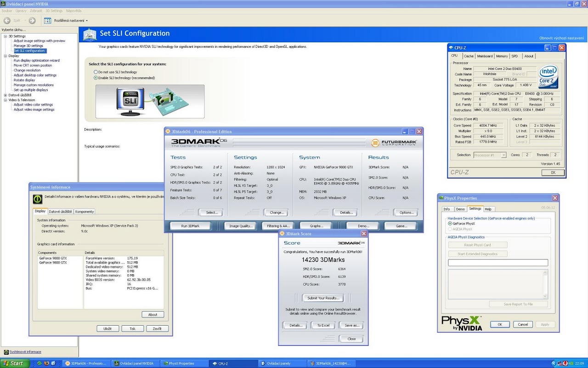The width and height of the screenshot is (588, 368).
Task: Open the Nápověda menu
Action: (x=73, y=11)
